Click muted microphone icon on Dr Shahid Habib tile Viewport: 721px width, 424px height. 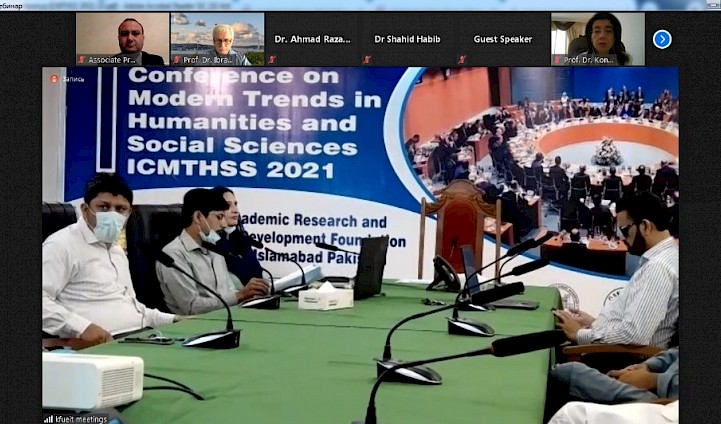tap(367, 59)
